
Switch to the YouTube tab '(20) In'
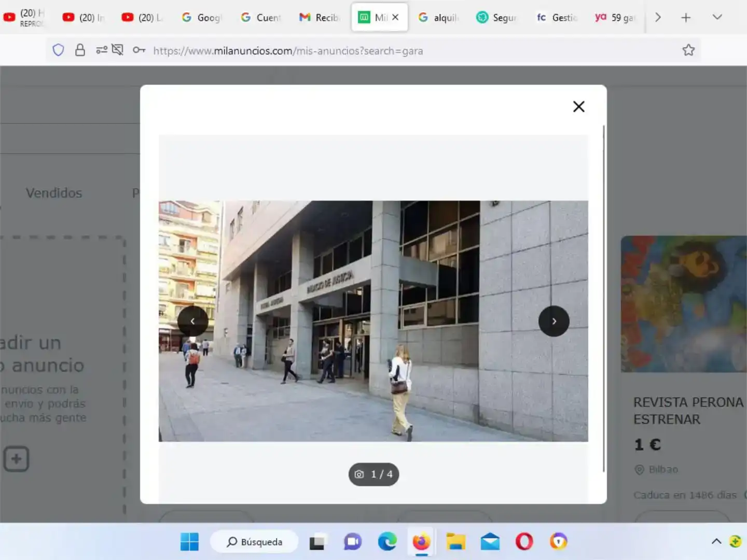pyautogui.click(x=84, y=18)
